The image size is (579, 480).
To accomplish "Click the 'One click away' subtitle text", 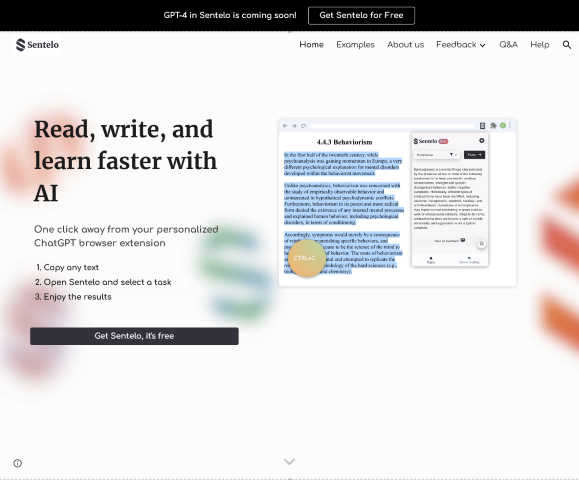I will pos(126,236).
